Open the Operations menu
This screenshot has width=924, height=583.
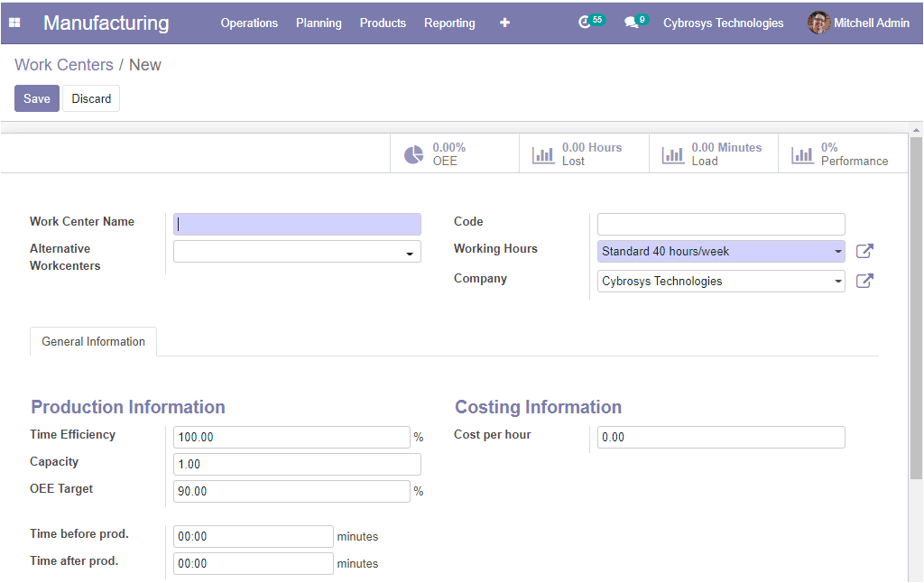click(249, 23)
